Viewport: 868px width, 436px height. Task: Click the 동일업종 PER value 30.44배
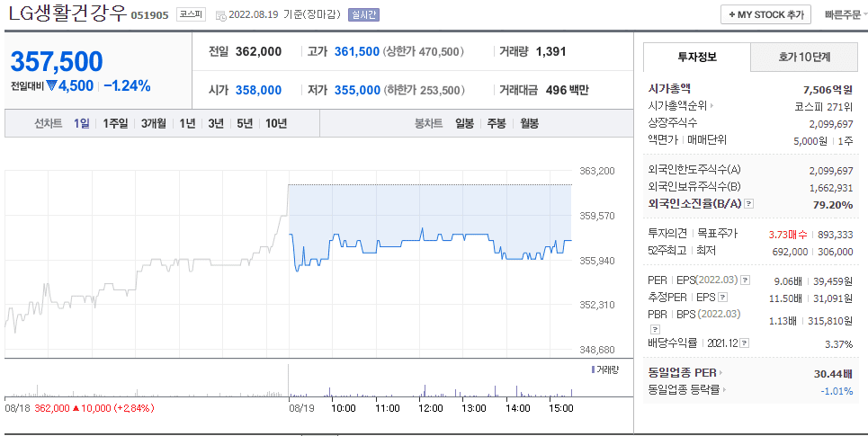point(833,374)
